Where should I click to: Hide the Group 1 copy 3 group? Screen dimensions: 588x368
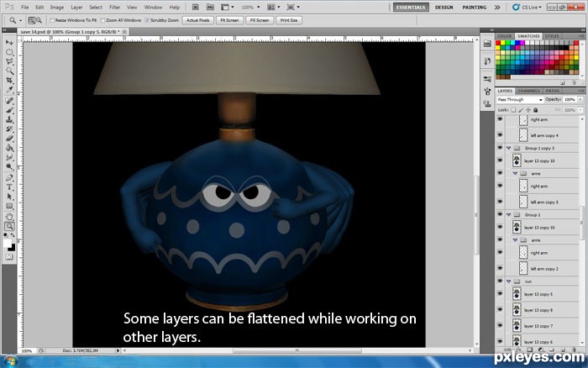pos(500,148)
